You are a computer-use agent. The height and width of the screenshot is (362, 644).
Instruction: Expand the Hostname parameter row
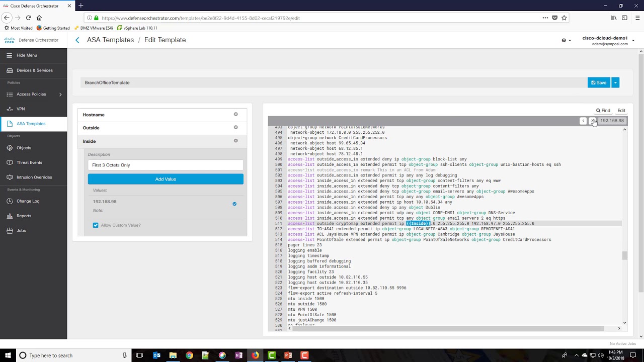[162, 115]
